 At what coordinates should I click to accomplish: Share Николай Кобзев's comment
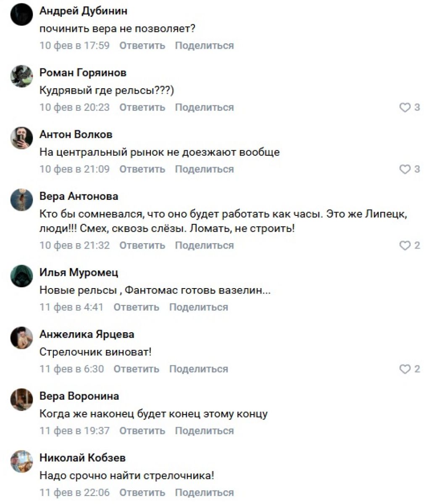[x=204, y=493]
